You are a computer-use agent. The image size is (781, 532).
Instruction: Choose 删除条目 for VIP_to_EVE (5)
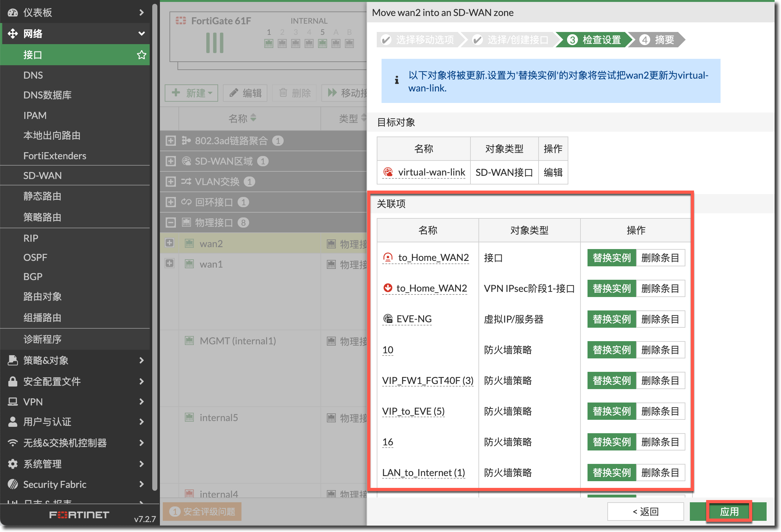[660, 411]
